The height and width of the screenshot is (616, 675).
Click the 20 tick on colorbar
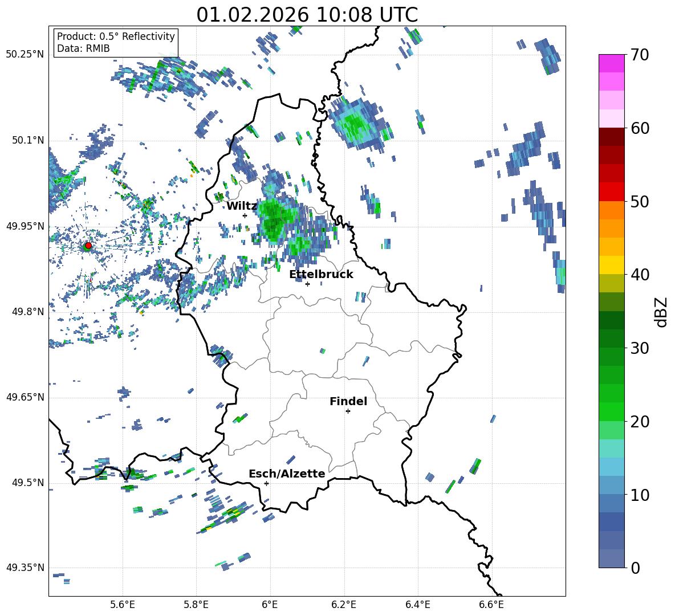click(x=639, y=421)
